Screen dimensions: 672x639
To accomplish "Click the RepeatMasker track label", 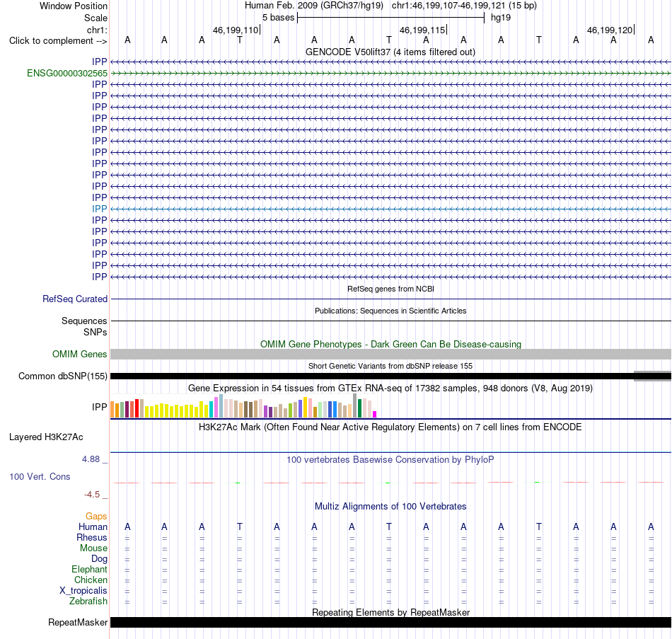I will [78, 622].
